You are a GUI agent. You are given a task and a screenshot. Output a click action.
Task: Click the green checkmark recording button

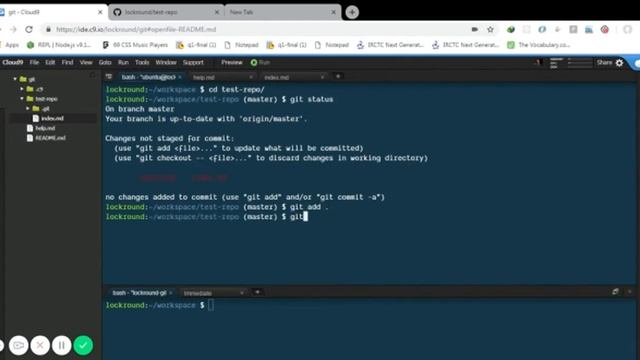pos(83,345)
